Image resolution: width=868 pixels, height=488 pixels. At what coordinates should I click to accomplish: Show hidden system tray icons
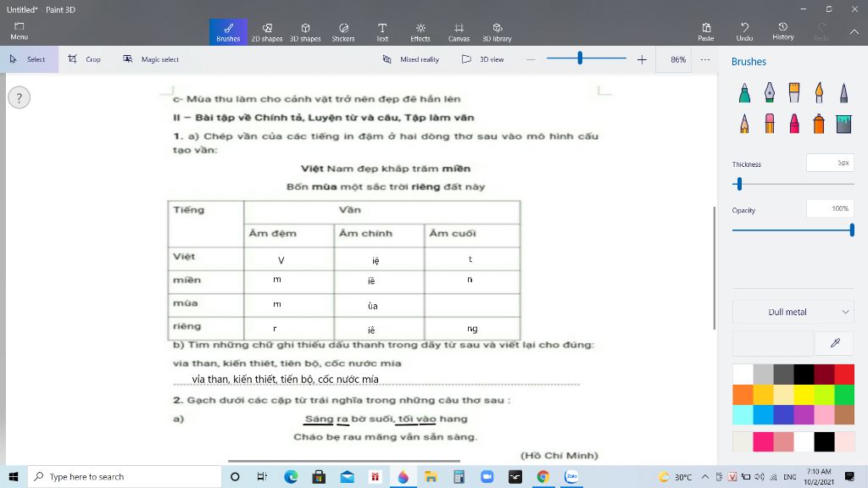(704, 476)
